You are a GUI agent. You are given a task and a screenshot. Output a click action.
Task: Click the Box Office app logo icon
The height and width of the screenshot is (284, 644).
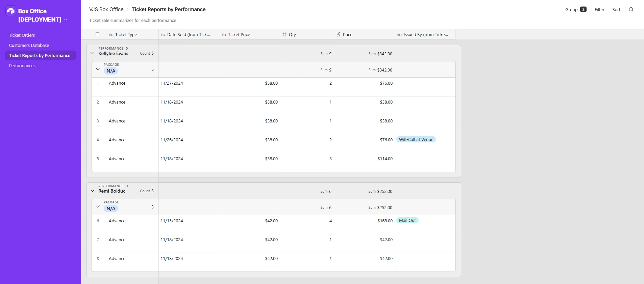tap(11, 11)
